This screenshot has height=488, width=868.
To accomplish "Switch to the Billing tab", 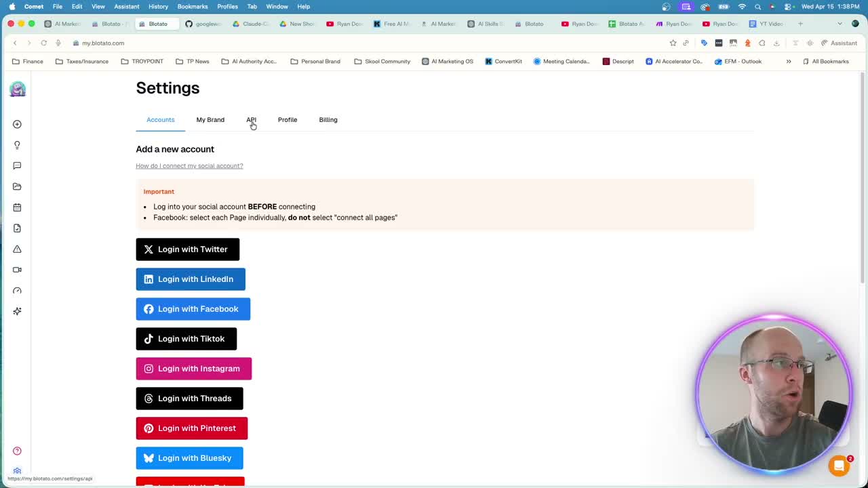I will click(x=328, y=120).
